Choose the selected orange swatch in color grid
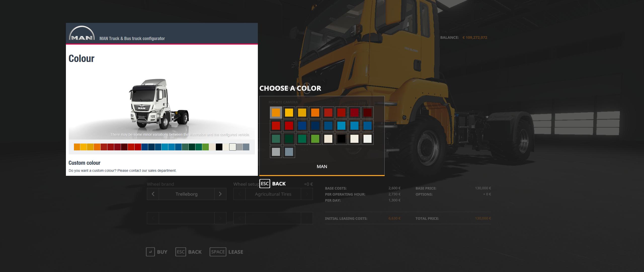This screenshot has width=644, height=272. click(x=276, y=113)
